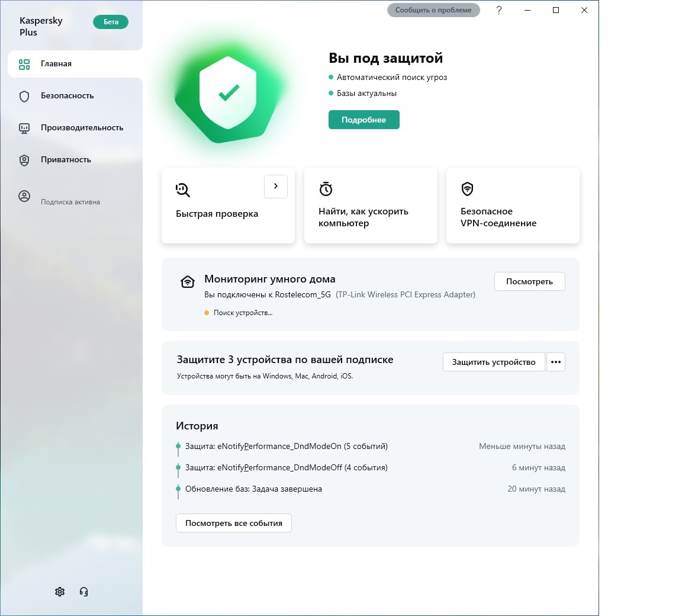Click the 20 минут назад timestamp

536,489
